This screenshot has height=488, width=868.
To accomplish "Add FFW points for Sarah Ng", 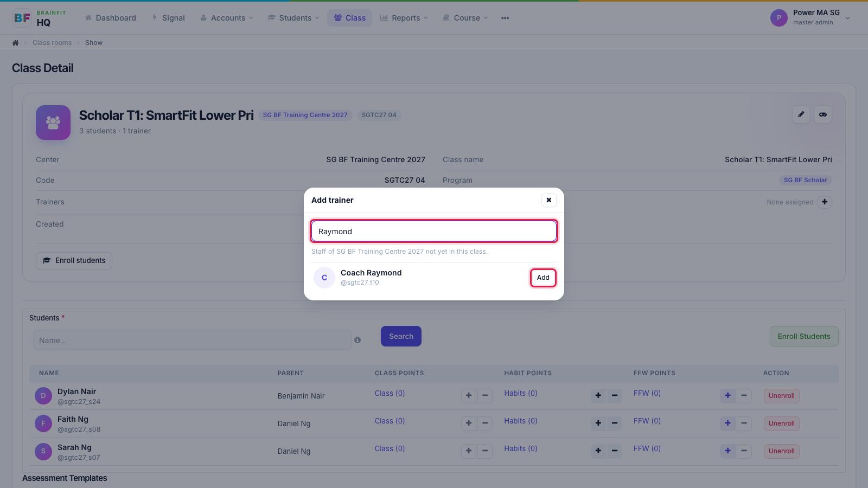I will click(x=727, y=451).
